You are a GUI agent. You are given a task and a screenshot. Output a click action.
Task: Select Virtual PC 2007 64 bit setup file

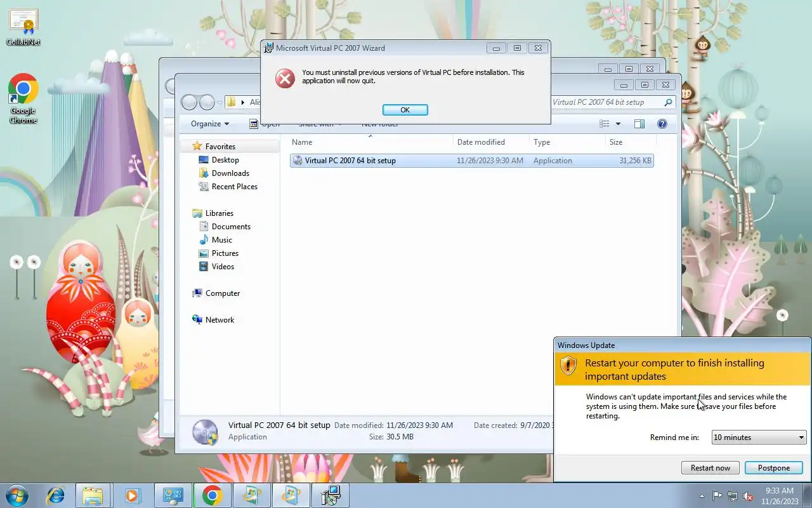(471, 161)
